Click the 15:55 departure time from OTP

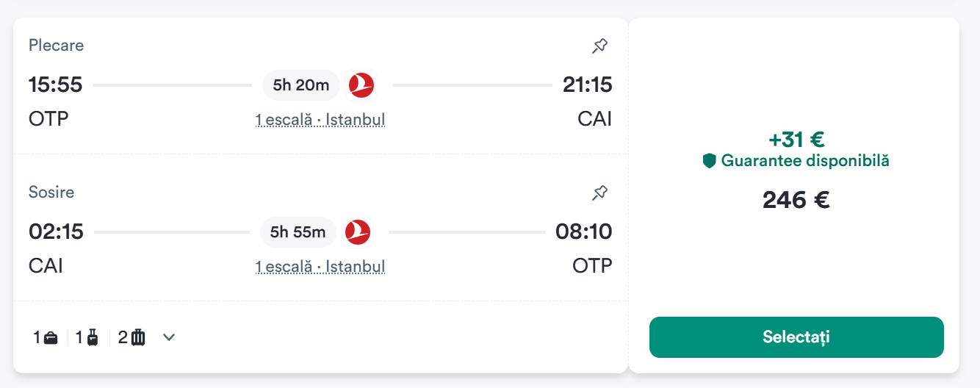56,85
